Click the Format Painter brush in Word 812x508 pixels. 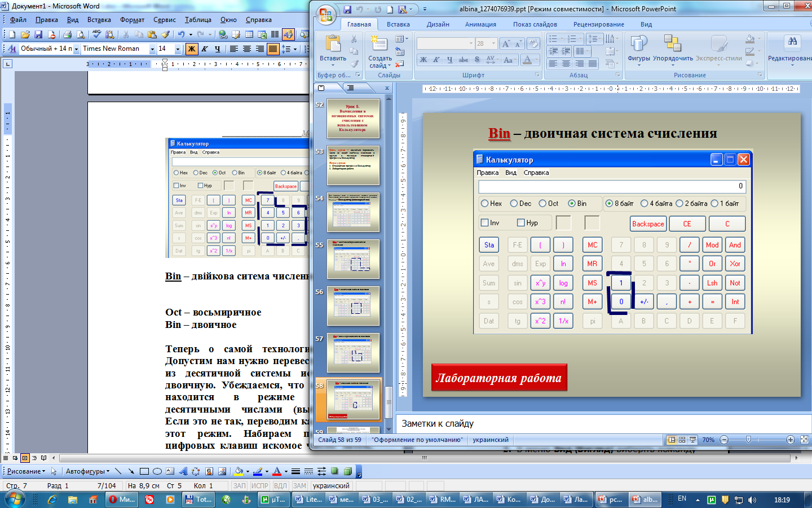pos(165,34)
